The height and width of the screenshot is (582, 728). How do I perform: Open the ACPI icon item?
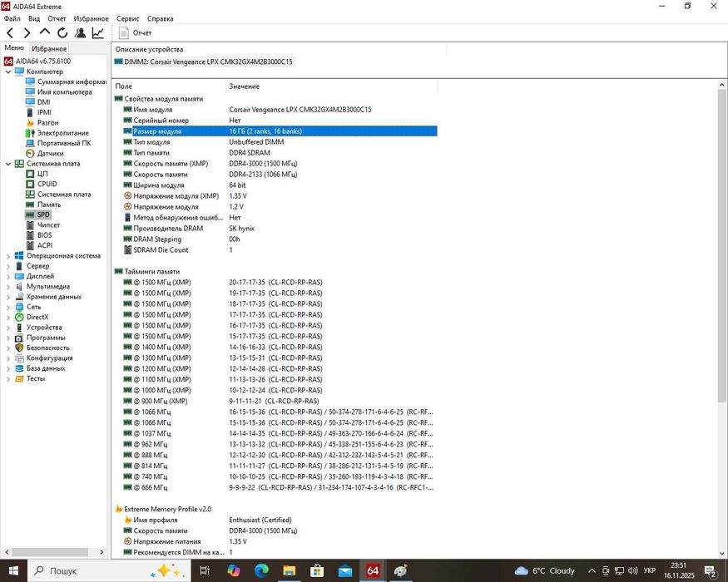point(30,245)
